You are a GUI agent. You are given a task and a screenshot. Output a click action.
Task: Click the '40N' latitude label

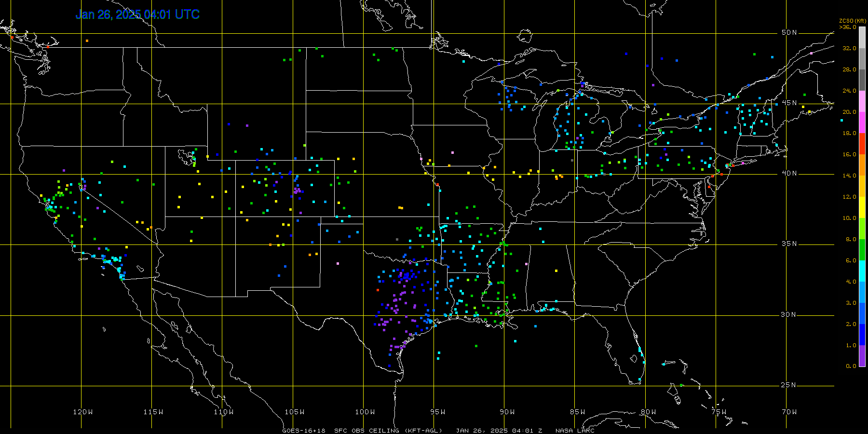(x=789, y=174)
